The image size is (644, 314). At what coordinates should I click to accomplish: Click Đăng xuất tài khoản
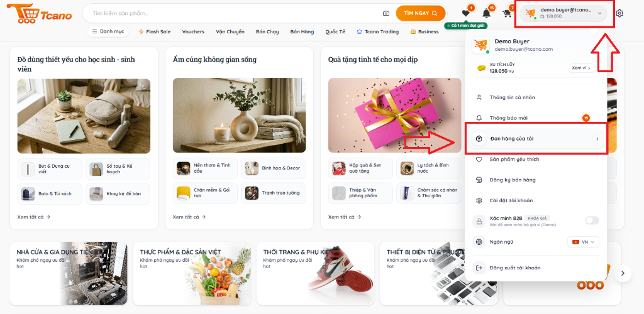click(x=536, y=268)
